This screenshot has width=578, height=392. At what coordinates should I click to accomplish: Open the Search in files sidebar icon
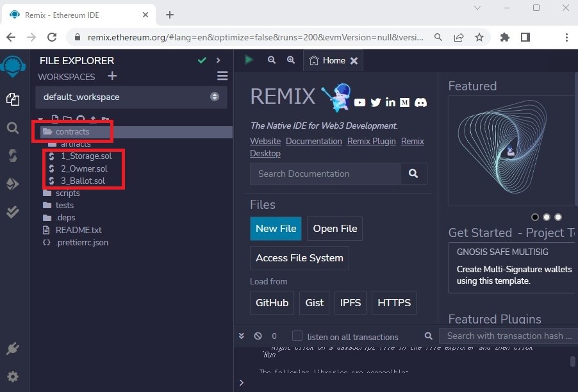click(13, 128)
